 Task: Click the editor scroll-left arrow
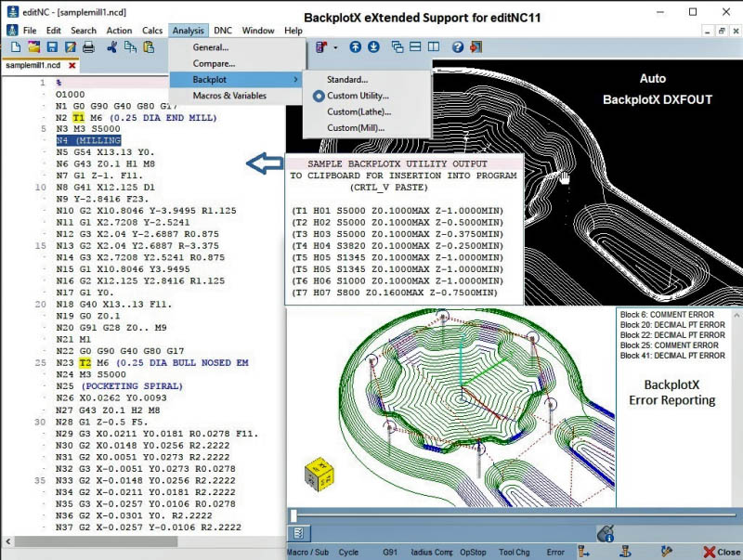[7, 541]
